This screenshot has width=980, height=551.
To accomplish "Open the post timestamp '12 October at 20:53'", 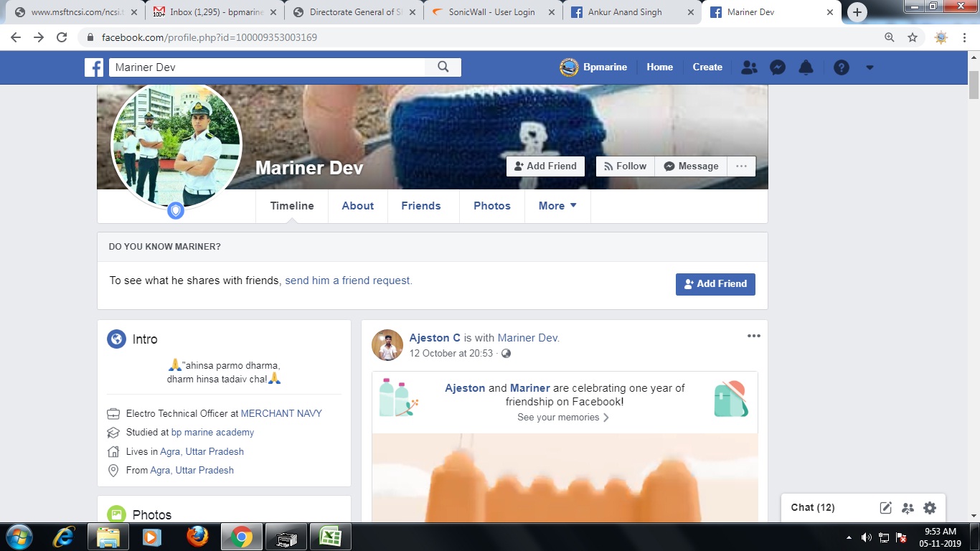I will (x=451, y=354).
